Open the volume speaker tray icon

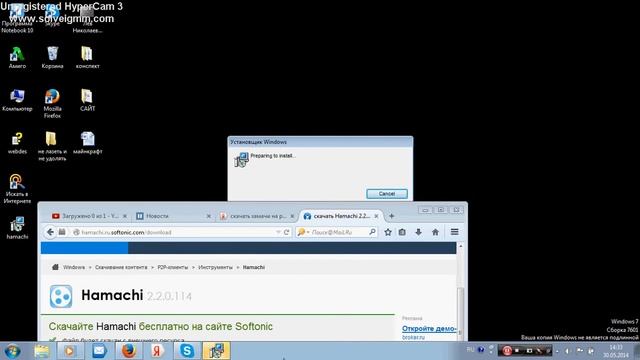click(x=567, y=351)
